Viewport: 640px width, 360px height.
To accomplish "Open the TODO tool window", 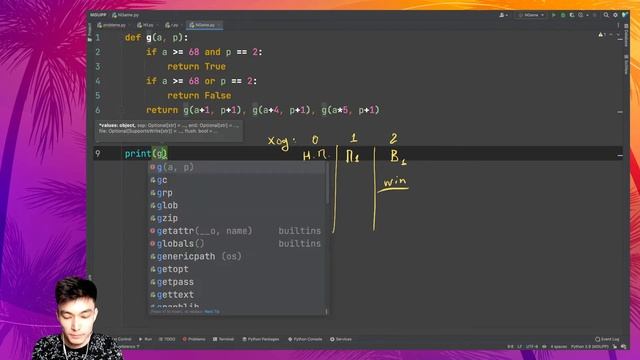I will click(x=167, y=339).
